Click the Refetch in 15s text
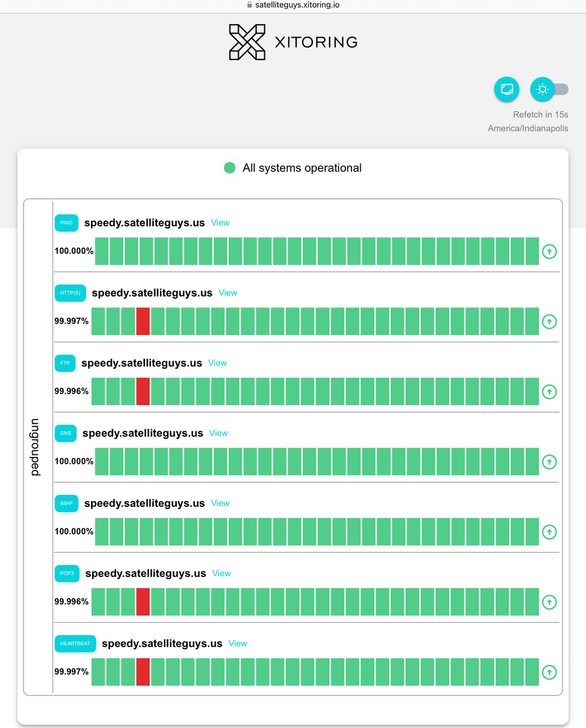586x728 pixels. [541, 115]
